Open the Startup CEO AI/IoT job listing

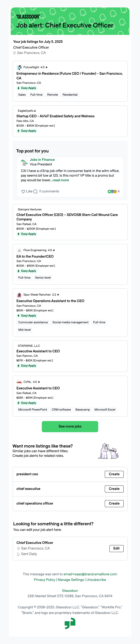55,116
